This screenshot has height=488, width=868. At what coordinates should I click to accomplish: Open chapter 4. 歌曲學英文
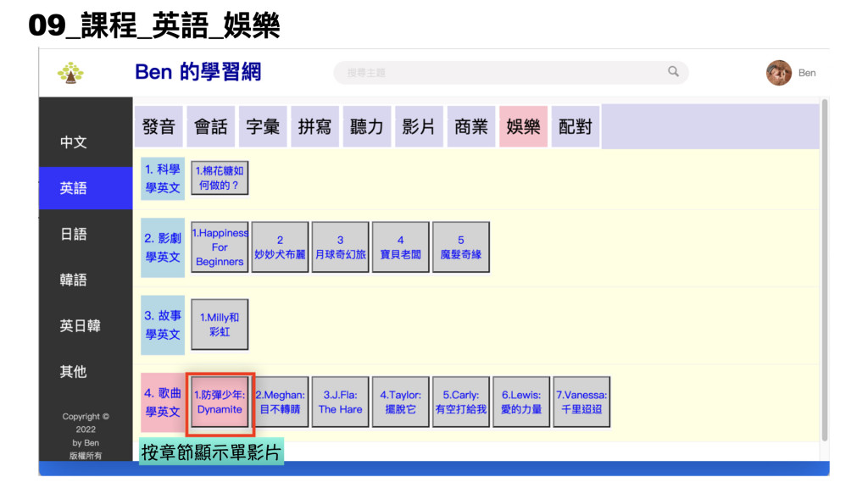pos(163,402)
